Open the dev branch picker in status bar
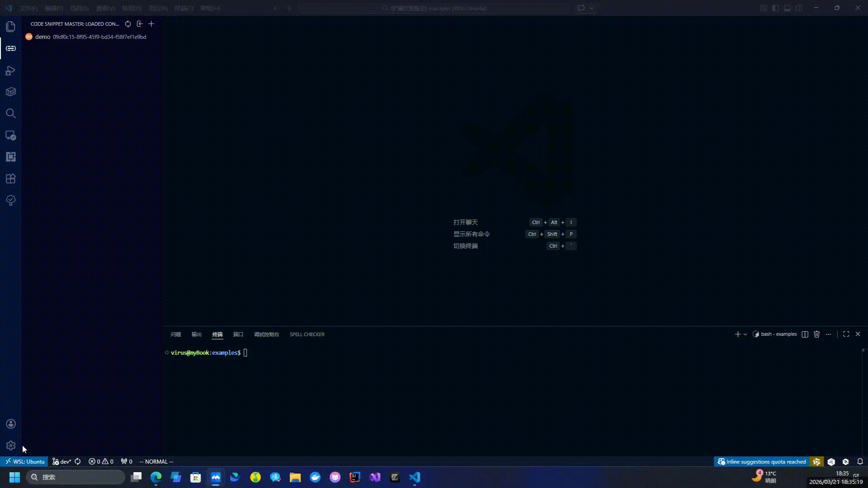Image resolution: width=868 pixels, height=488 pixels. (x=62, y=461)
